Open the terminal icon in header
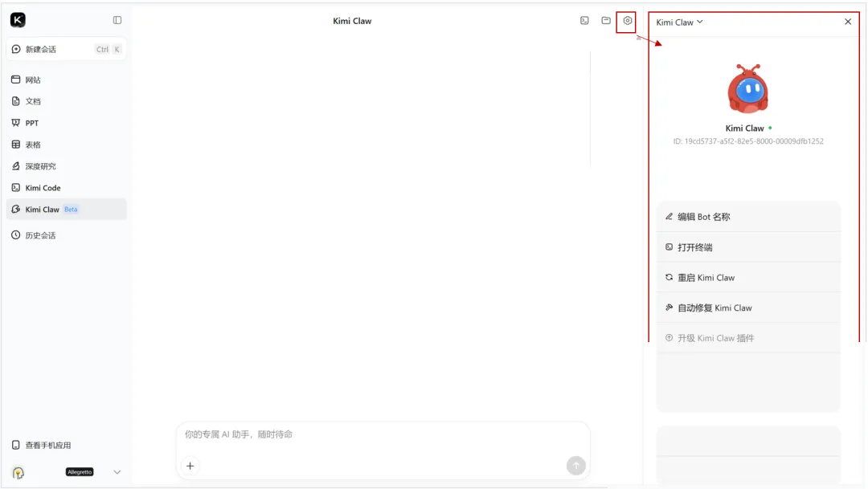The width and height of the screenshot is (868, 489). coord(584,20)
